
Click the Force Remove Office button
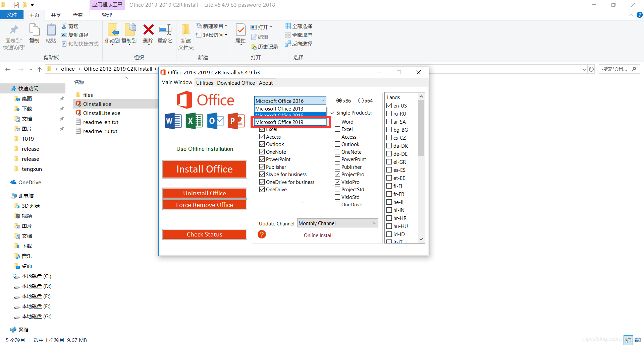[205, 205]
